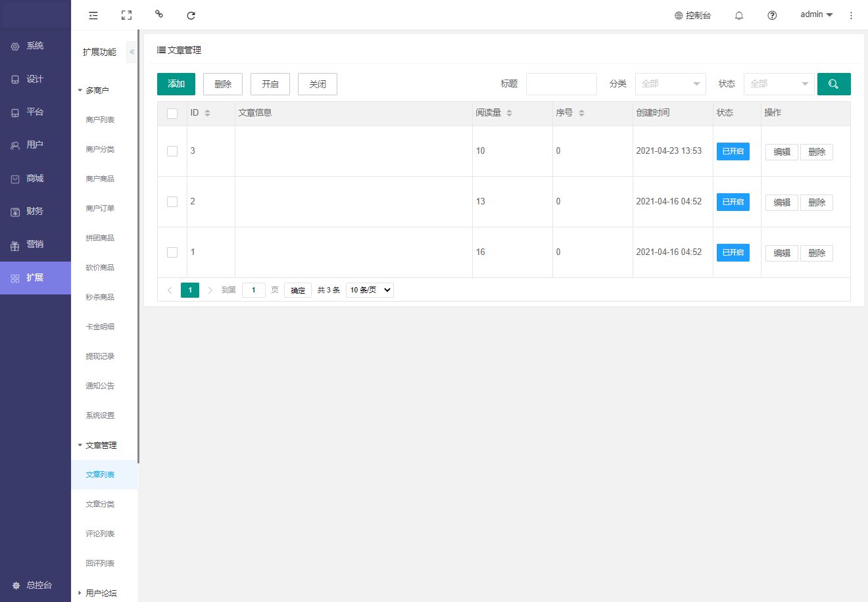Image resolution: width=868 pixels, height=602 pixels.
Task: Check the select-all checkbox in table header
Action: pos(172,114)
